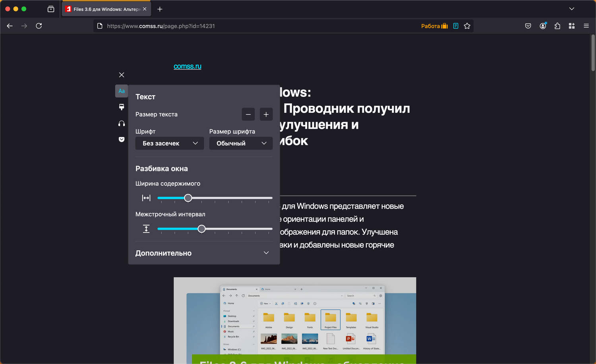Click the Размер текста label
Image resolution: width=596 pixels, height=364 pixels.
pos(157,114)
